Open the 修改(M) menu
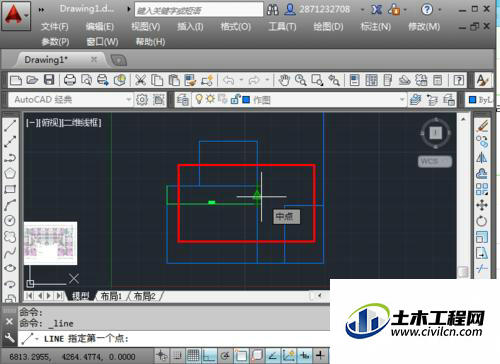 tap(424, 26)
